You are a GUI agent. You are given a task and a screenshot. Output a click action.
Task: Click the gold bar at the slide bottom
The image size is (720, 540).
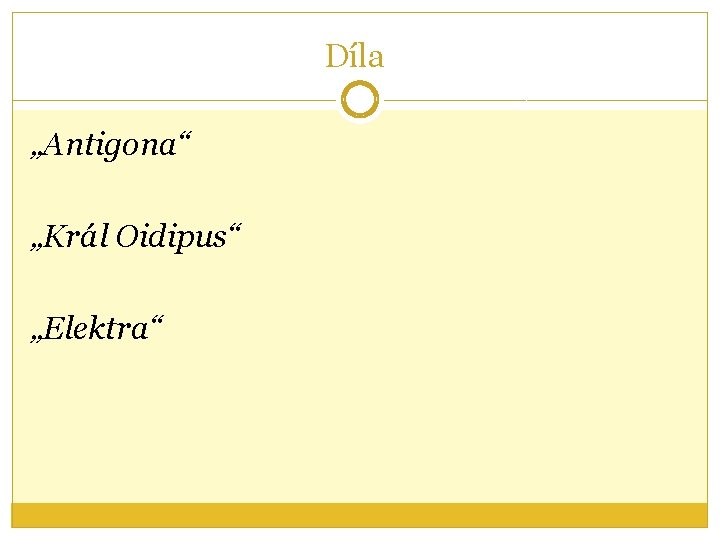click(x=360, y=514)
